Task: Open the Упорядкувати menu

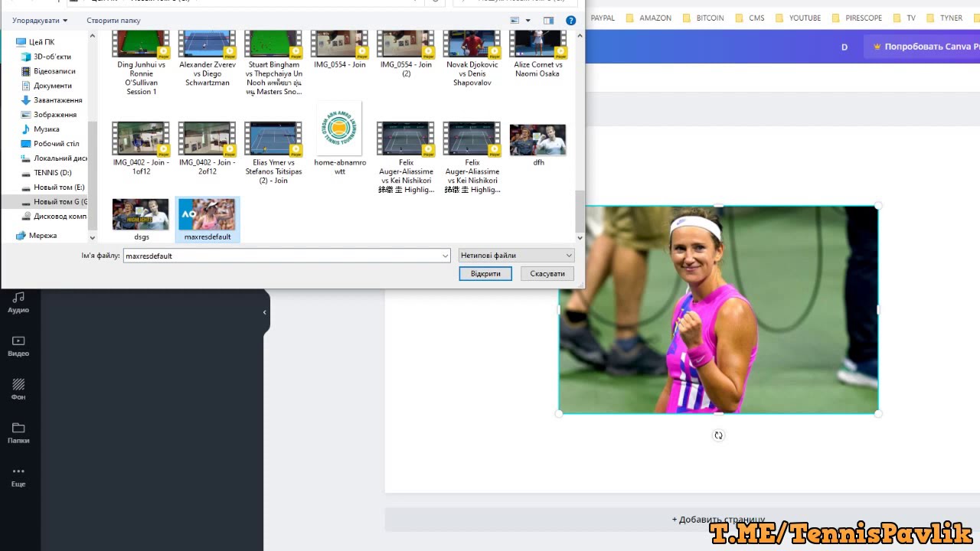Action: (40, 21)
